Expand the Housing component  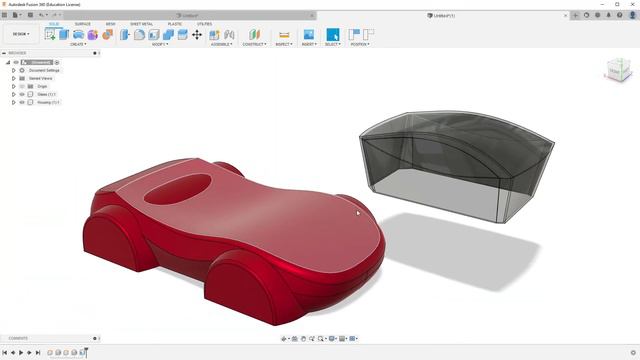click(13, 102)
